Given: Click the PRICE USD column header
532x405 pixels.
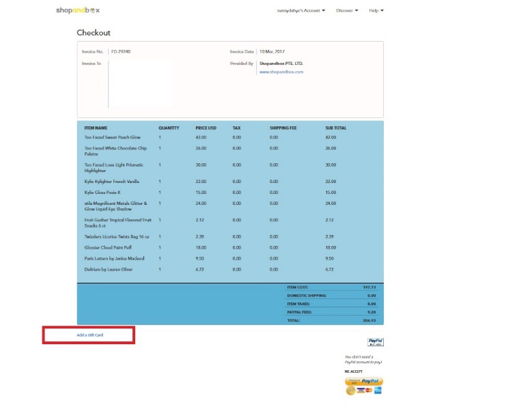Looking at the screenshot, I should [x=206, y=128].
